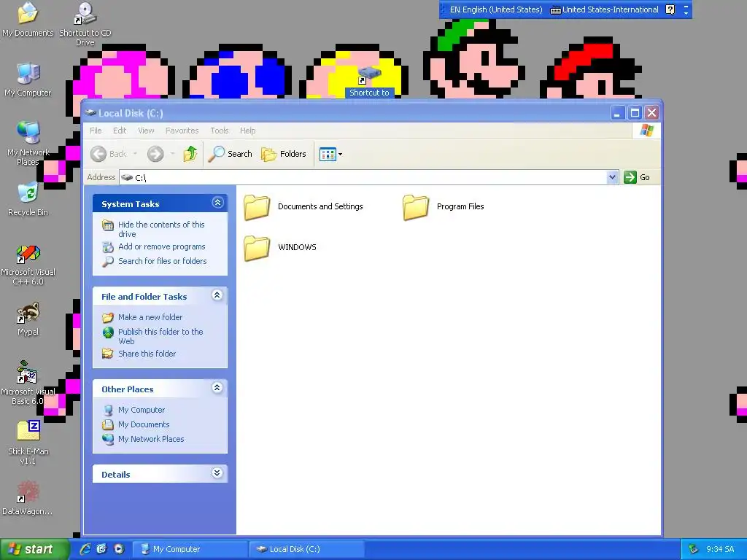This screenshot has height=560, width=747.
Task: Launch Internet Explorer from Quick Launch
Action: [x=85, y=549]
